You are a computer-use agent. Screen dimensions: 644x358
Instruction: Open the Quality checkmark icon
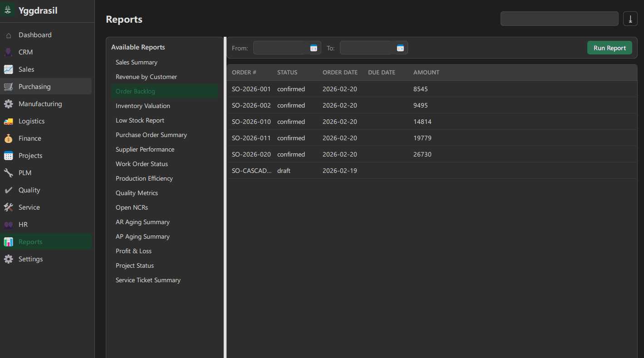8,190
